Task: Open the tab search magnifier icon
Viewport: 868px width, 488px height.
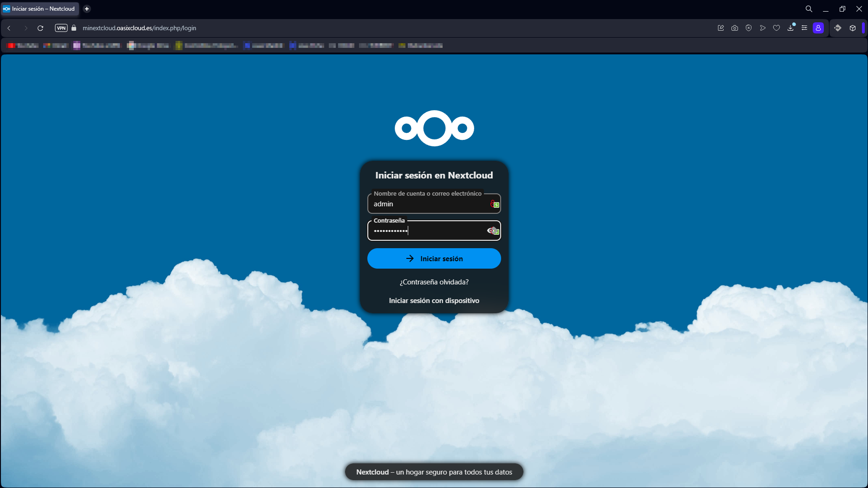Action: point(809,9)
